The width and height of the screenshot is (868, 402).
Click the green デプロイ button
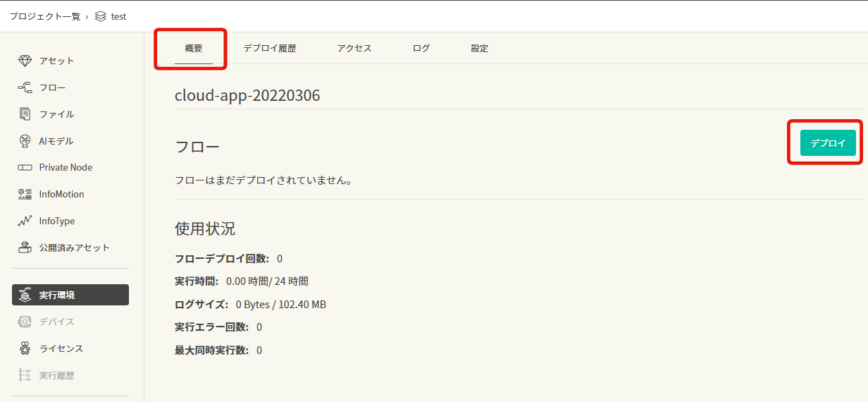(x=828, y=142)
